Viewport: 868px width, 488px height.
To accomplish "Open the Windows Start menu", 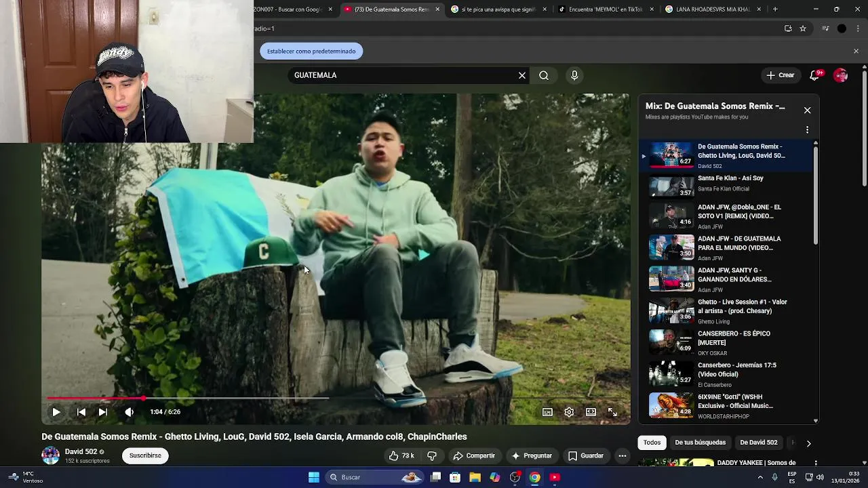I will pos(314,477).
